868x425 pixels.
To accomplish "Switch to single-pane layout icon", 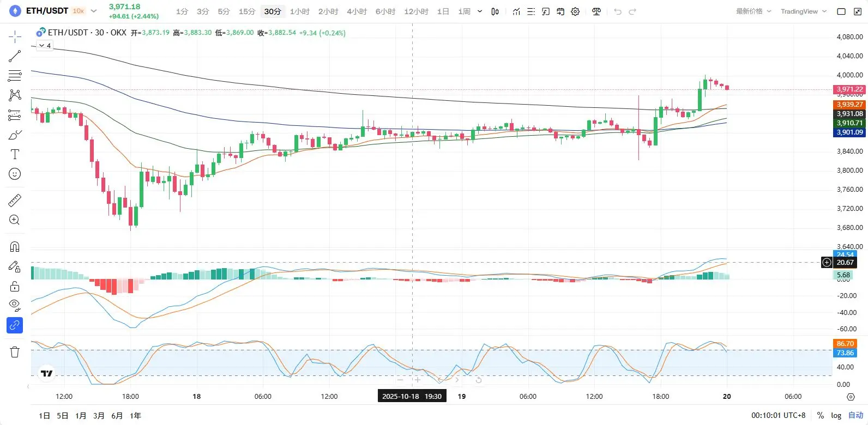I will coord(841,11).
